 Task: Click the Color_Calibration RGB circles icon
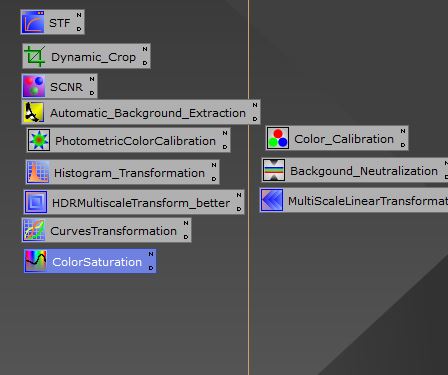click(x=278, y=138)
